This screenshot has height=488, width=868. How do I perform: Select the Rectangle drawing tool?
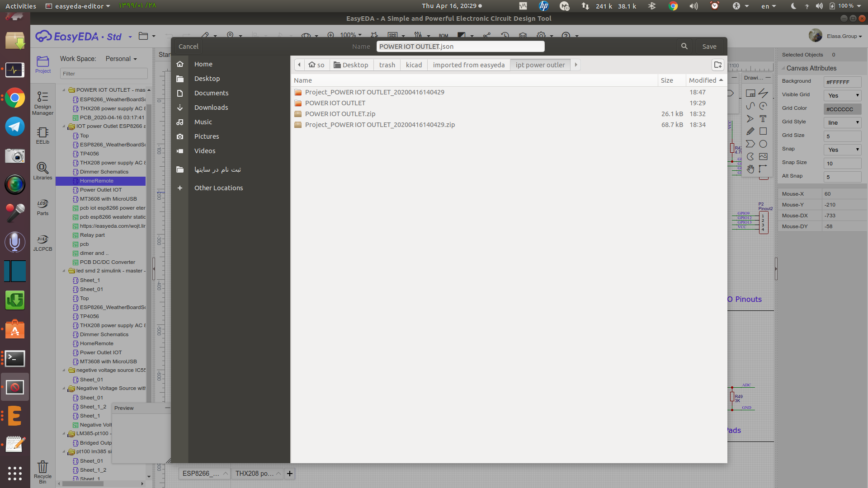pyautogui.click(x=763, y=131)
